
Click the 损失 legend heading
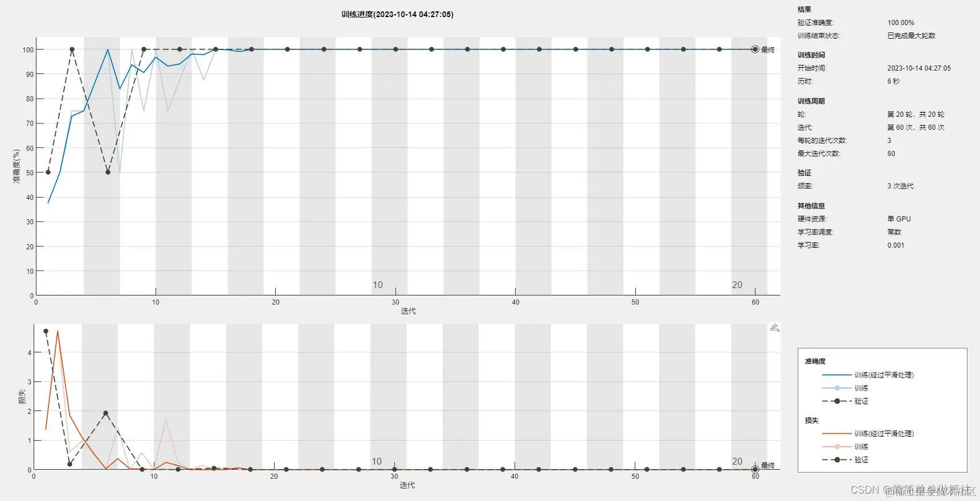[812, 420]
